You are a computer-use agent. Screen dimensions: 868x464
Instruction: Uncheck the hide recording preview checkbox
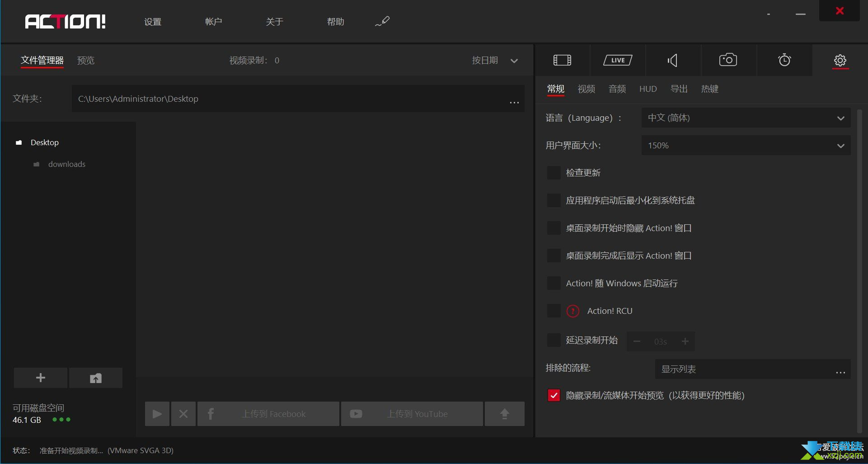click(554, 395)
